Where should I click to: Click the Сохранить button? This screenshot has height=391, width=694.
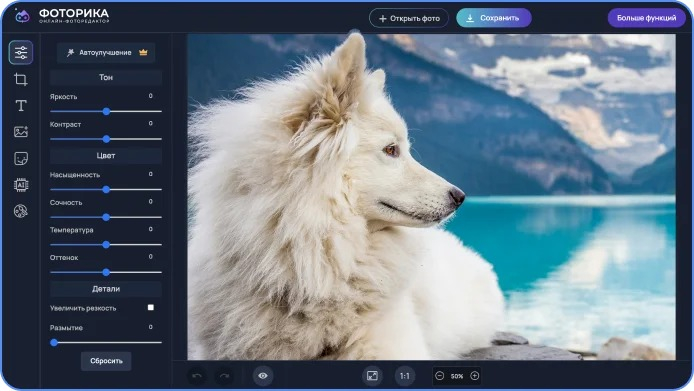click(494, 18)
